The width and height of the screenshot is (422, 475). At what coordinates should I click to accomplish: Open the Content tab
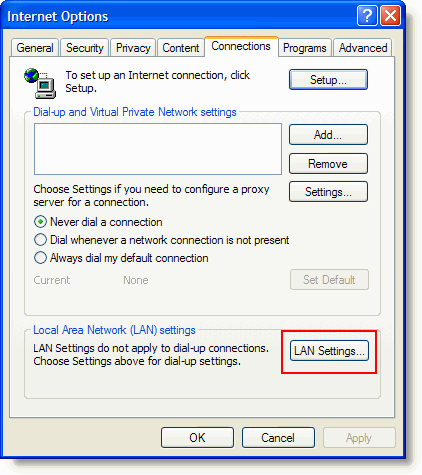181,48
